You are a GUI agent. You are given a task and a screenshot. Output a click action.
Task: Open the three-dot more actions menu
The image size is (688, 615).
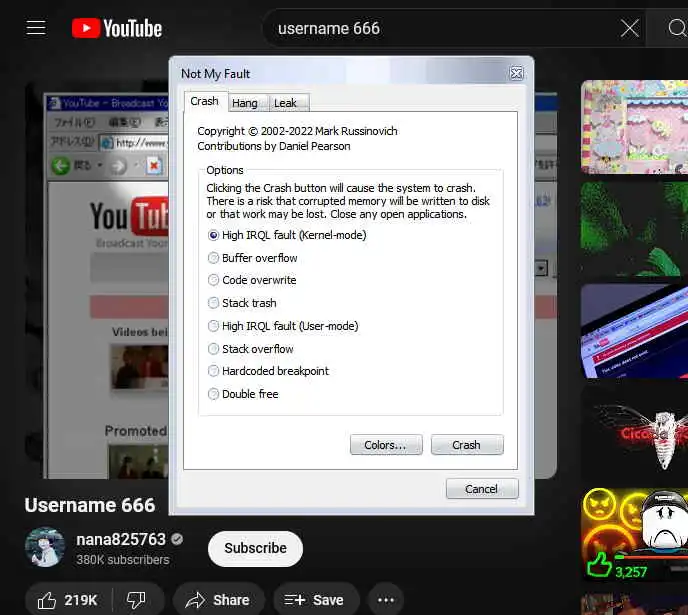point(386,600)
